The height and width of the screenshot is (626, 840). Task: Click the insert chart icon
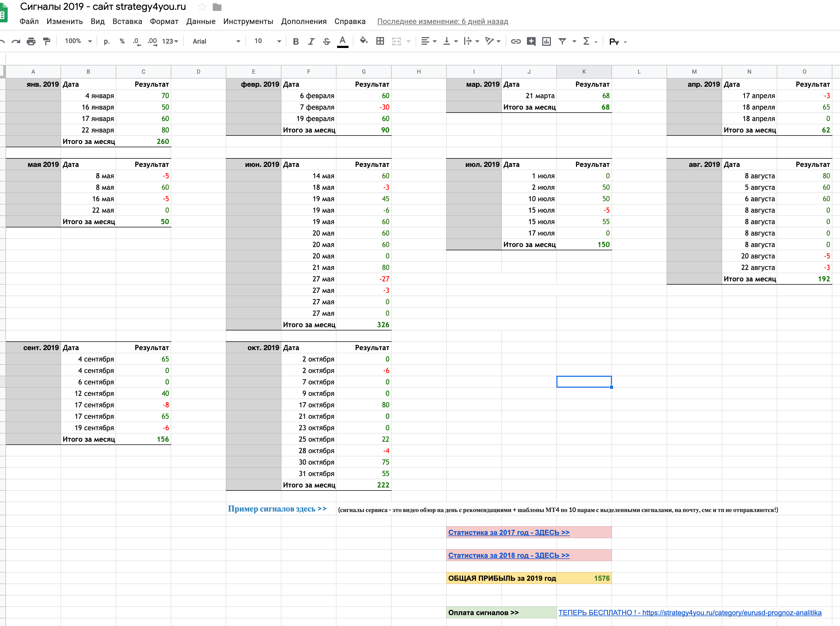point(546,41)
